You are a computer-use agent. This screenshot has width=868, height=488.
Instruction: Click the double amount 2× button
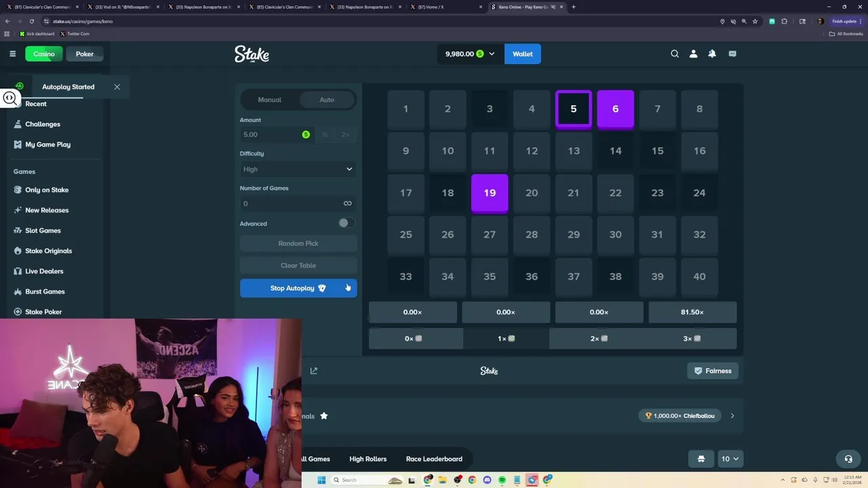click(x=345, y=135)
